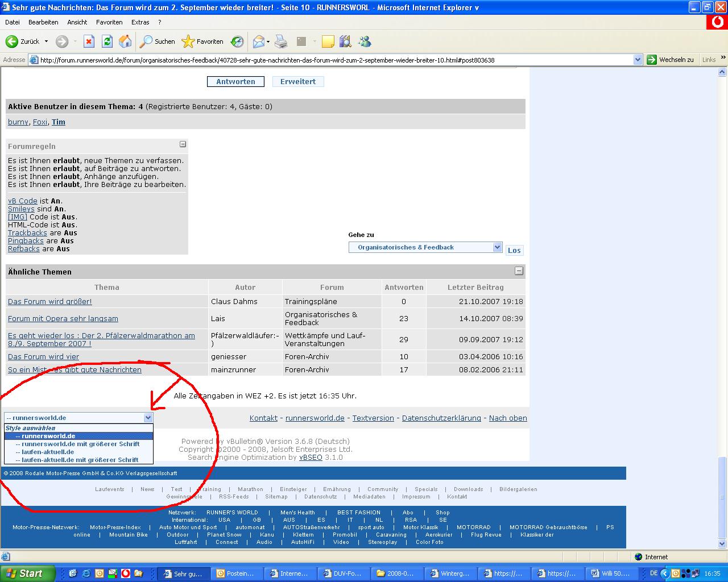Open the Gehe zu forum dropdown

pos(425,247)
